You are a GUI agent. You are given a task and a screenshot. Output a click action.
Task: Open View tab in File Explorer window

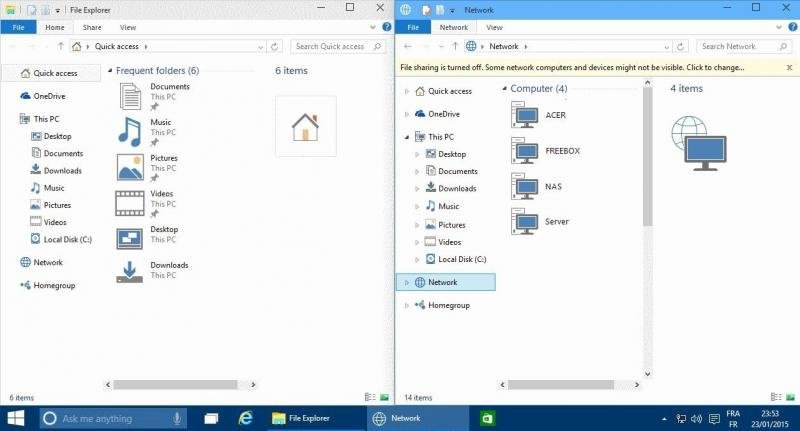[128, 27]
